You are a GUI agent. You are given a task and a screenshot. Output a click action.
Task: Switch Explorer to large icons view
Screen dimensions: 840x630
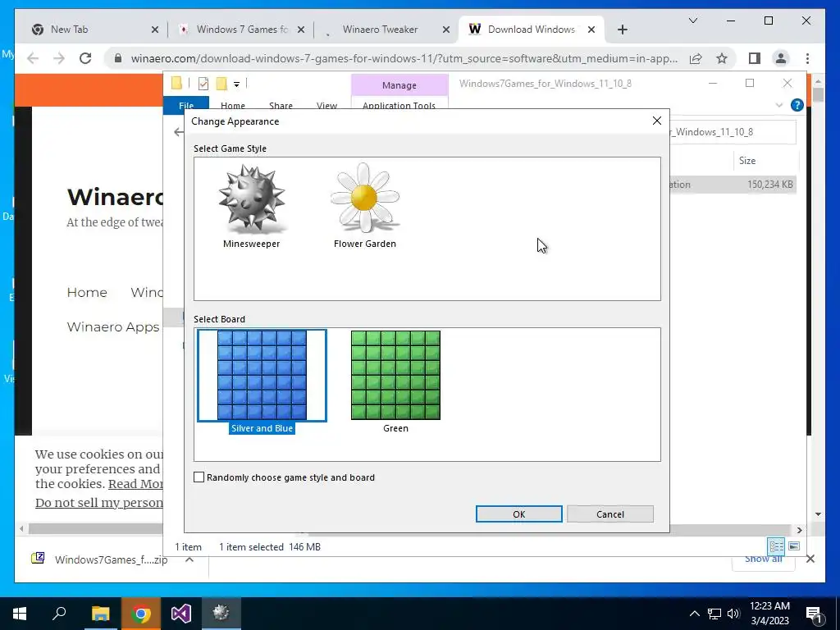click(x=794, y=546)
